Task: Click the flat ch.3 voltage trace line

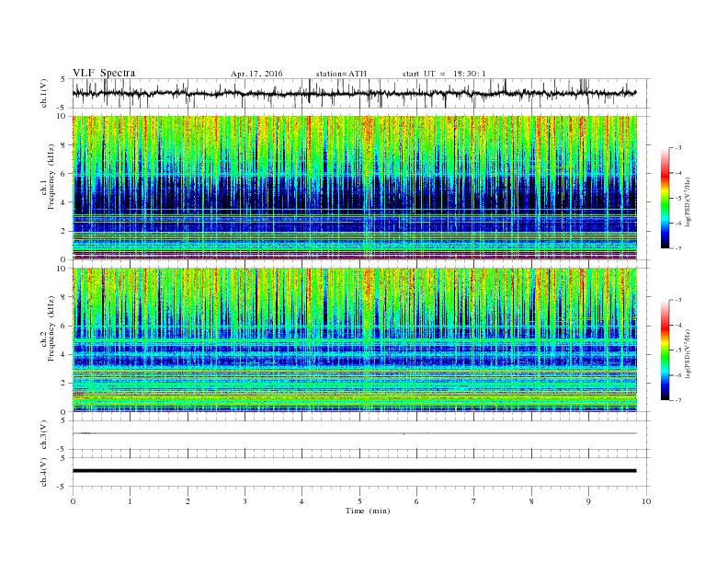Action: (354, 433)
